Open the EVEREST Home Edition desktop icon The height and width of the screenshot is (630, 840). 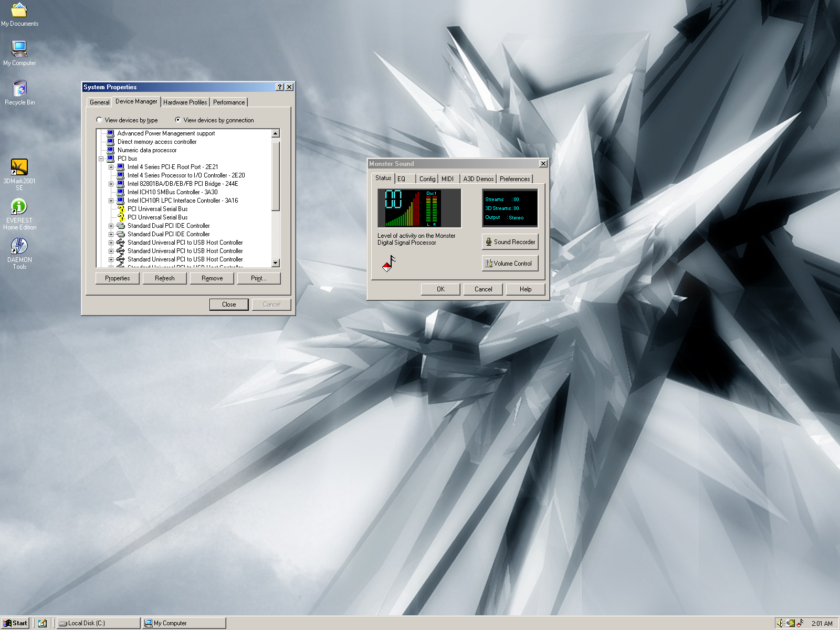click(x=19, y=207)
